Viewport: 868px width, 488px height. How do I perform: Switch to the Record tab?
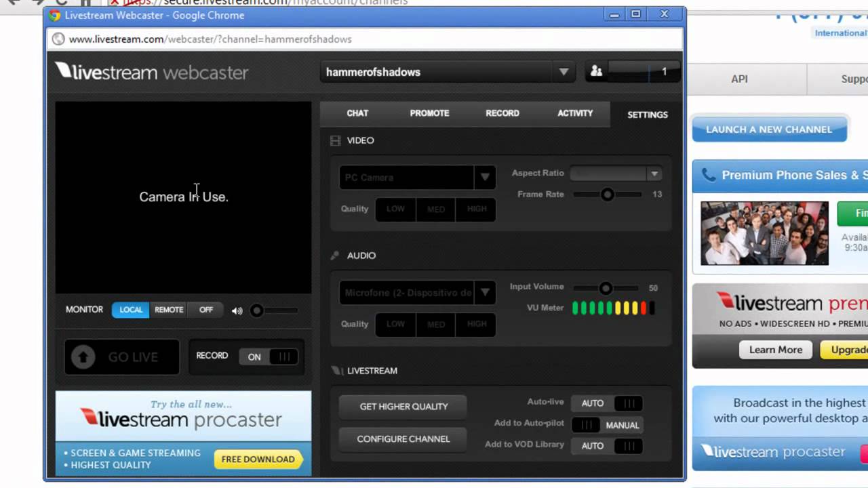pos(502,113)
